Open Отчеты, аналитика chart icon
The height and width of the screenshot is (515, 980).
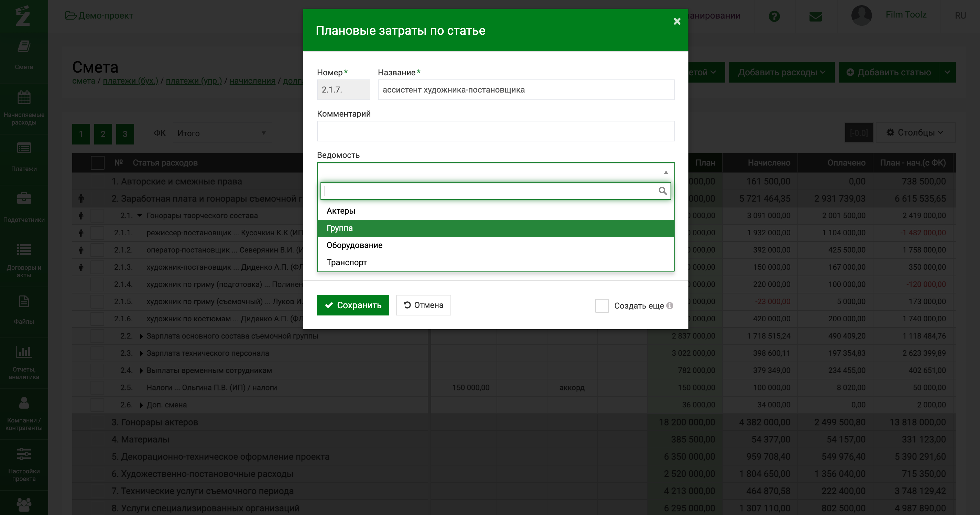click(x=24, y=351)
